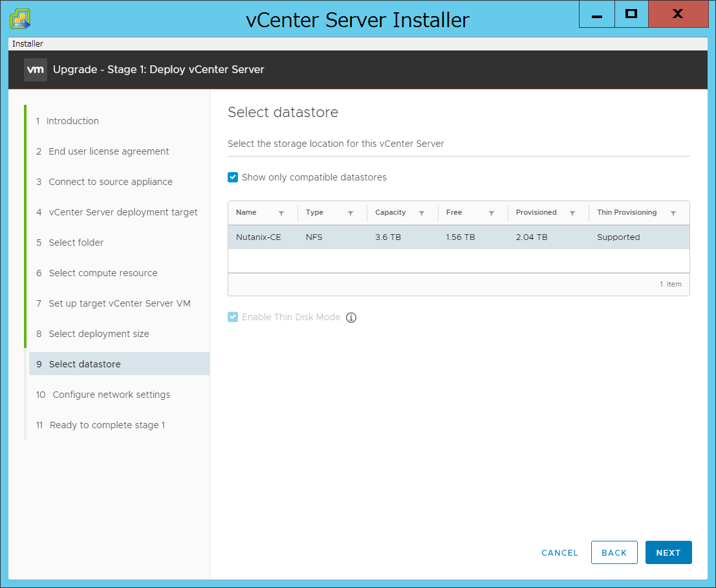
Task: Sort by Capacity column header
Action: [x=391, y=212]
